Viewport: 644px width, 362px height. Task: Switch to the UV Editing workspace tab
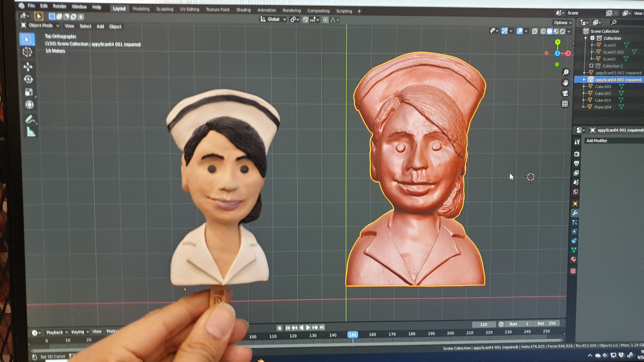tap(190, 9)
